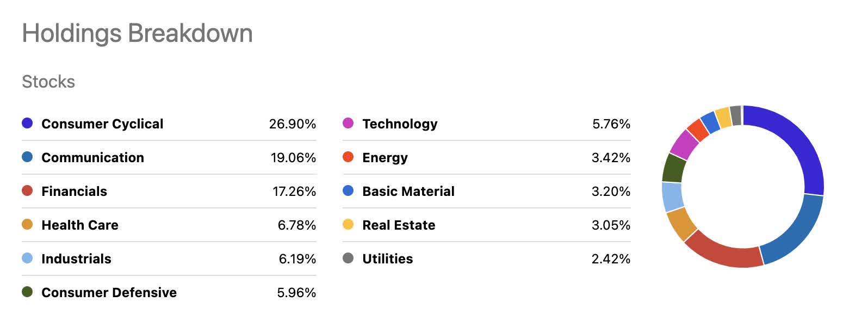Click the Technology magenta legend dot
This screenshot has width=868, height=320.
coord(348,124)
